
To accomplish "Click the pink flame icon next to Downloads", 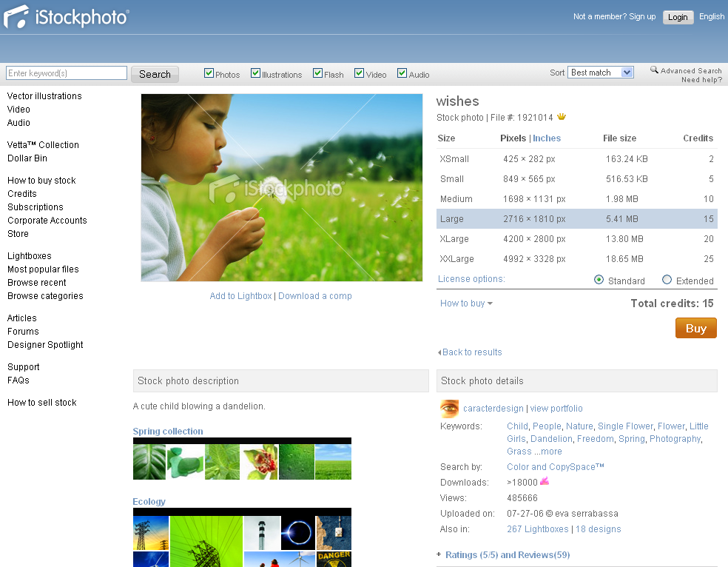I will [x=545, y=482].
